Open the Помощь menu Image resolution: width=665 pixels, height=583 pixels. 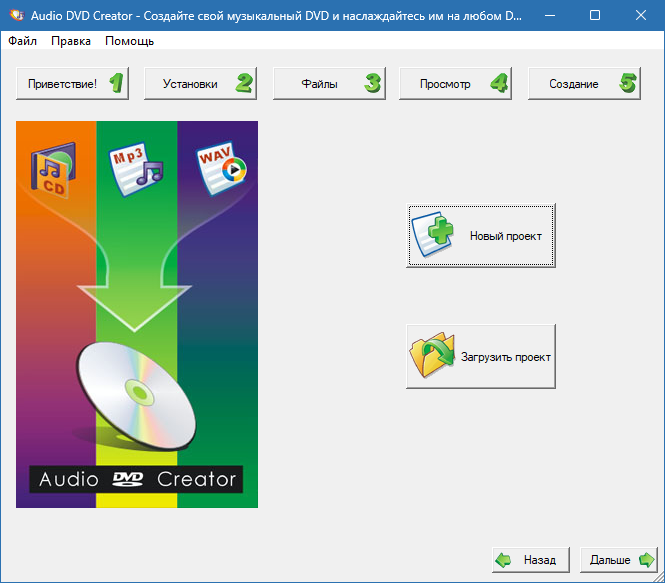(129, 41)
